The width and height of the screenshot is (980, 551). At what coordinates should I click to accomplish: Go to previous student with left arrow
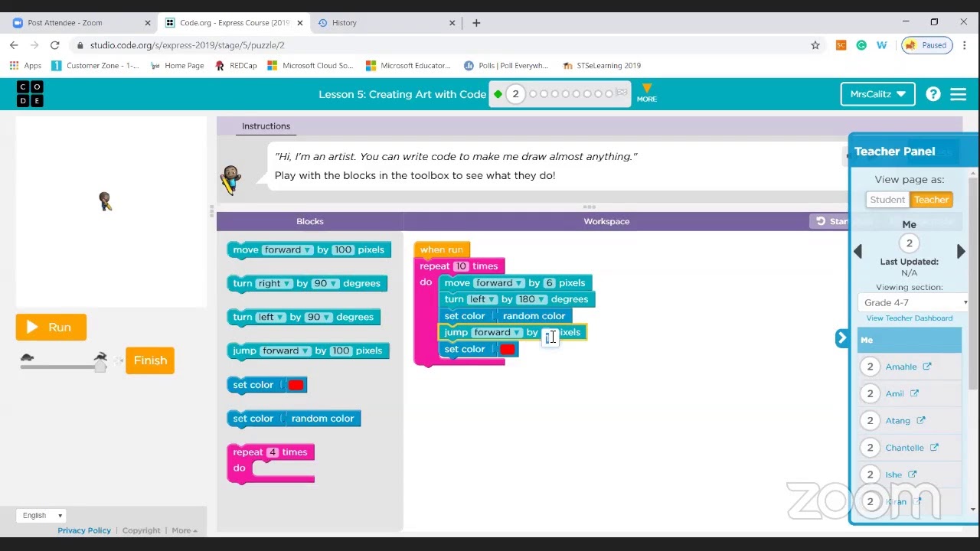[857, 251]
